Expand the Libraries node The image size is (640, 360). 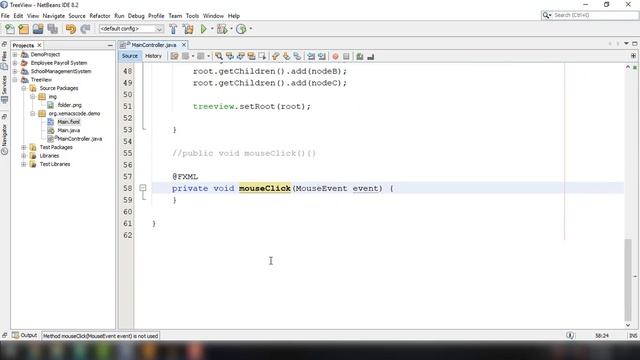(24, 156)
